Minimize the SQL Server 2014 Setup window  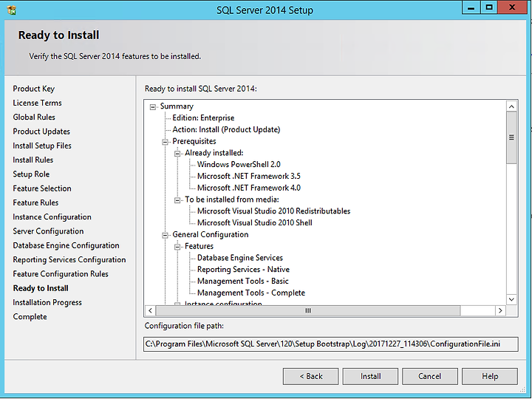click(x=471, y=7)
